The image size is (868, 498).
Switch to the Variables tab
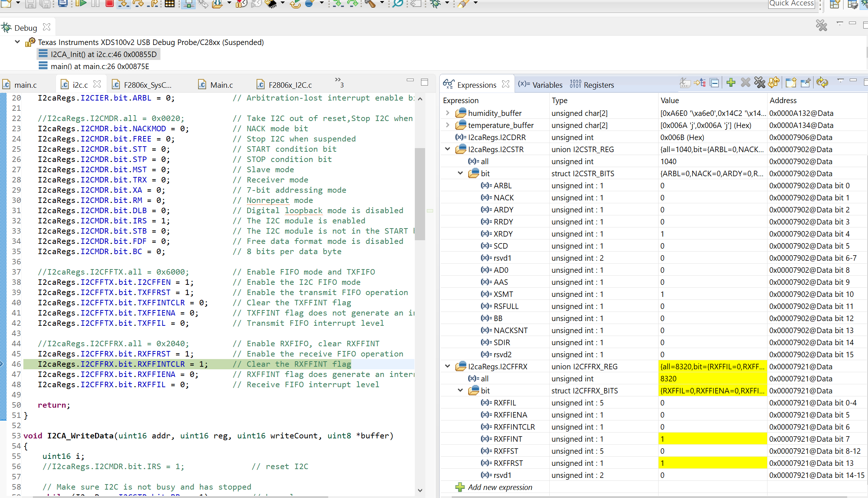click(540, 85)
